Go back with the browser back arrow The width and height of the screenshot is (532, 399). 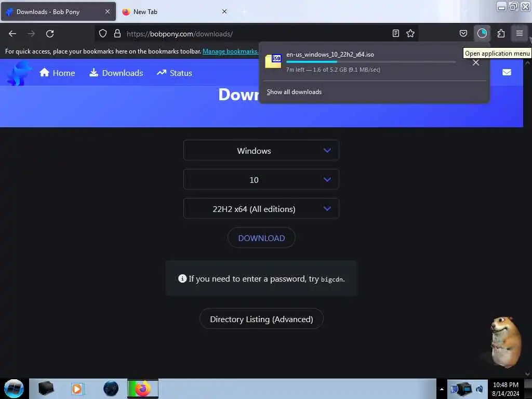pos(12,34)
